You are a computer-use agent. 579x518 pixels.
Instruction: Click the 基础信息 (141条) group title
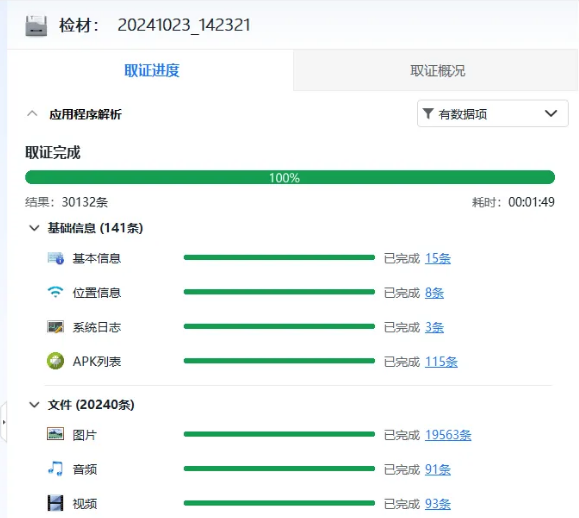(x=95, y=228)
